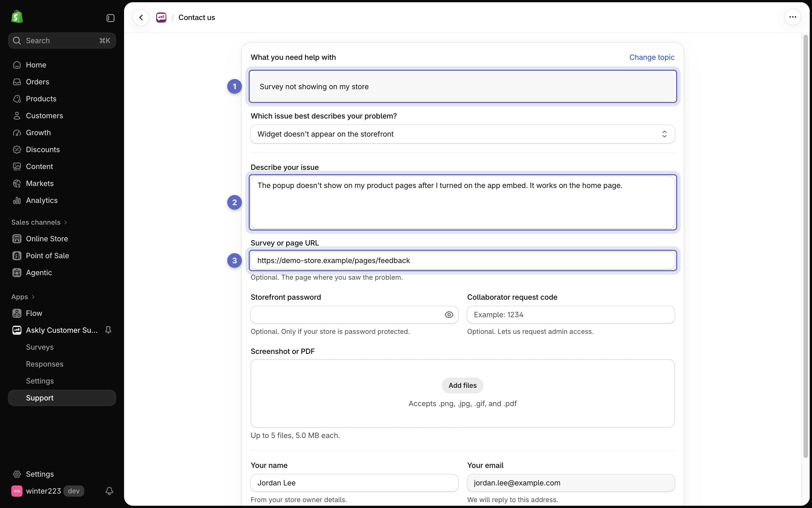
Task: Open the three-dot more actions menu
Action: point(793,17)
